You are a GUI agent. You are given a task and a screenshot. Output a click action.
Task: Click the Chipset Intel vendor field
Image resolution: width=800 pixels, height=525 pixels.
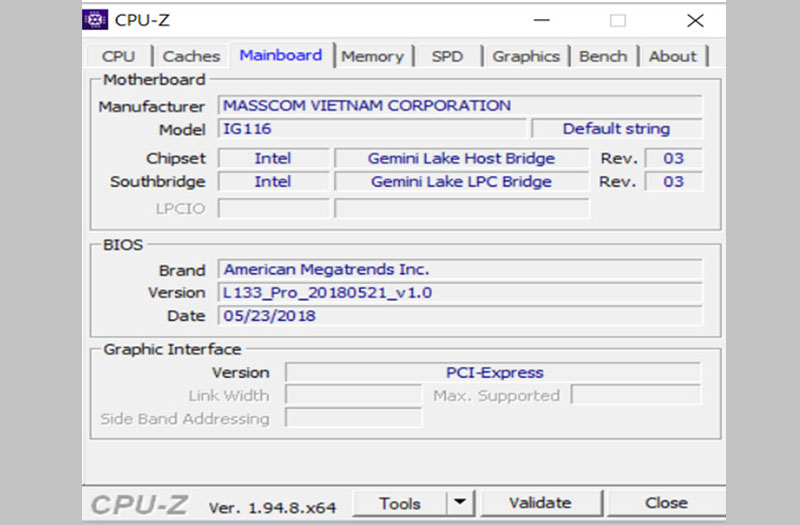click(x=273, y=158)
